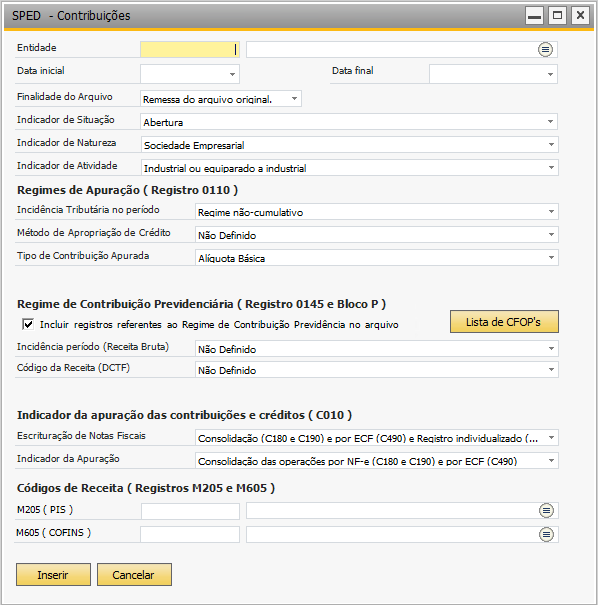Focus the M205 (PIS) code field
The height and width of the screenshot is (605, 598).
(190, 511)
